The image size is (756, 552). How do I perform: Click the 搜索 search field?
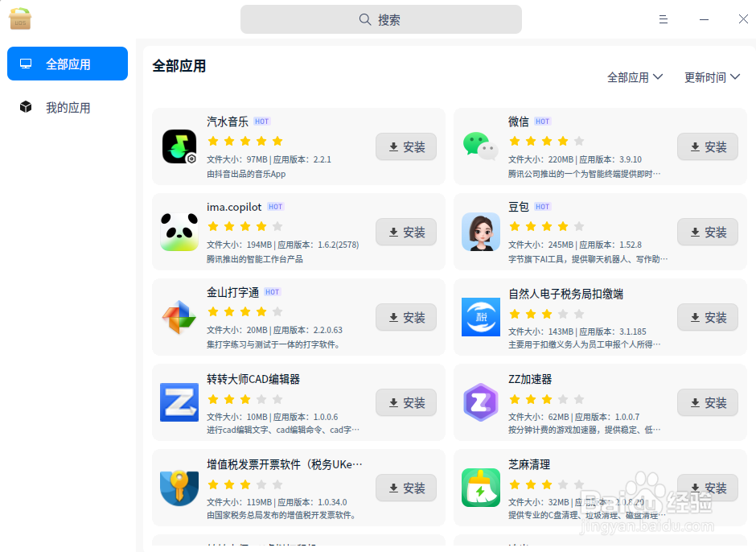click(x=380, y=19)
